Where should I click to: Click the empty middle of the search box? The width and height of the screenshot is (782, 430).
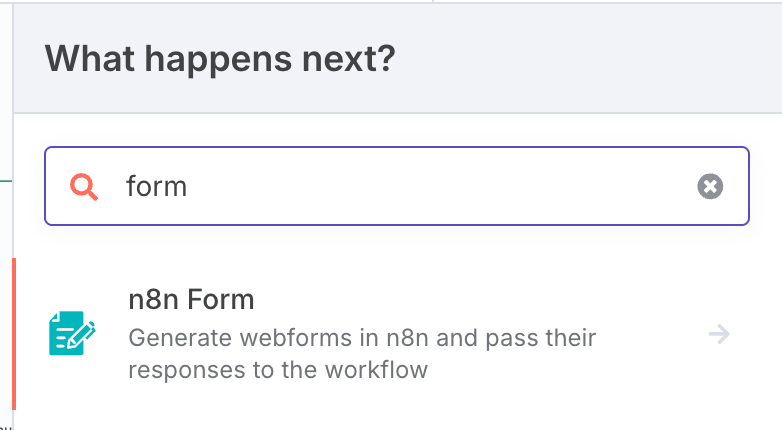coord(439,186)
